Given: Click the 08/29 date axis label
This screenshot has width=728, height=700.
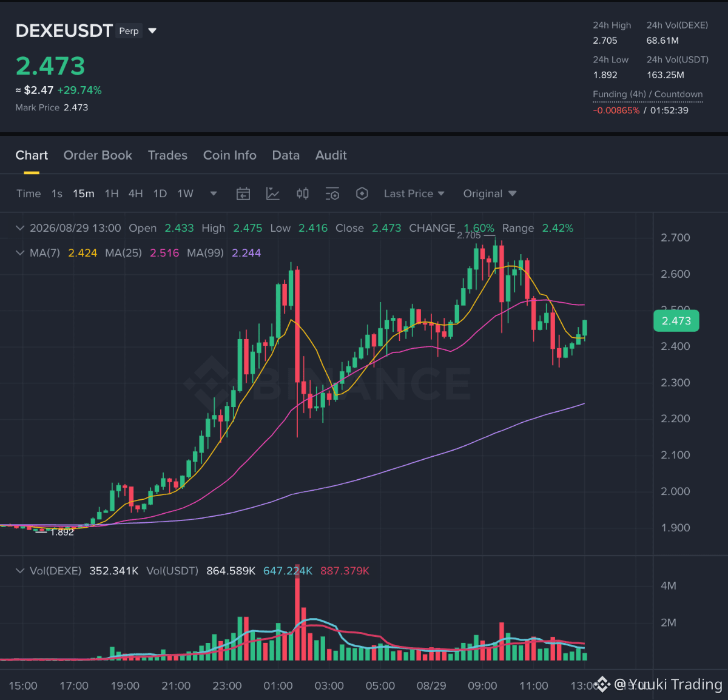Looking at the screenshot, I should point(431,685).
